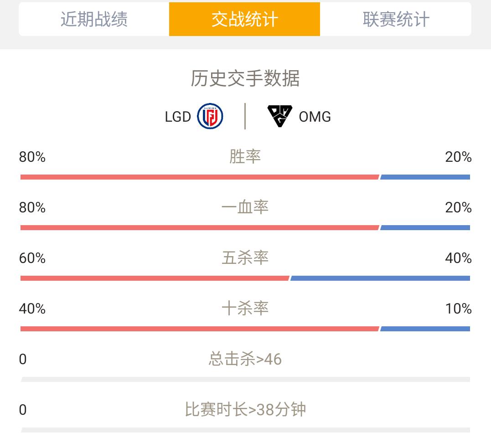Click the 比赛时长>38分钟 label
Image resolution: width=491 pixels, height=448 pixels.
245,410
